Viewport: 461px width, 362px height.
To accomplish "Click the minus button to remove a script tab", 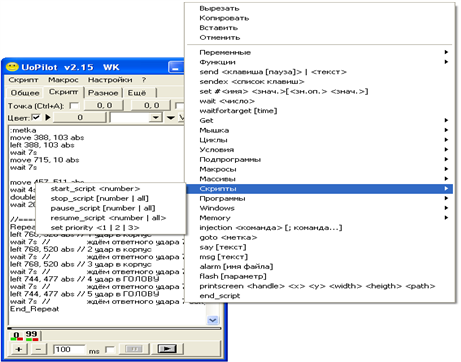I will [x=39, y=349].
